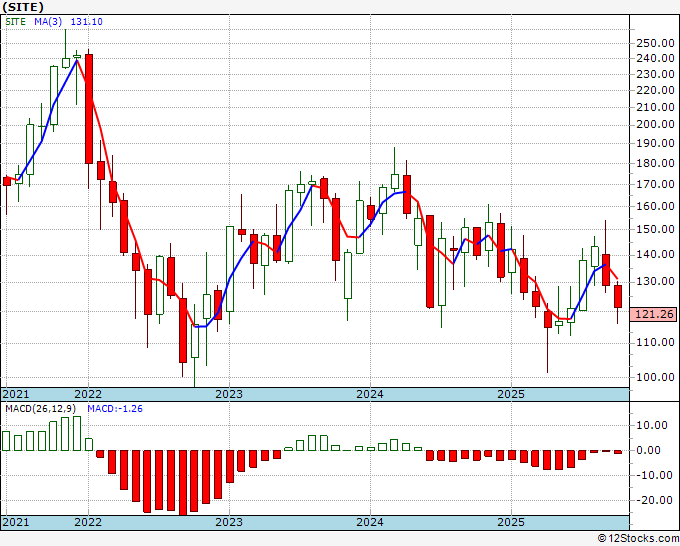680x546 pixels.
Task: Click the last red candlestick near 121.26
Action: coord(618,297)
